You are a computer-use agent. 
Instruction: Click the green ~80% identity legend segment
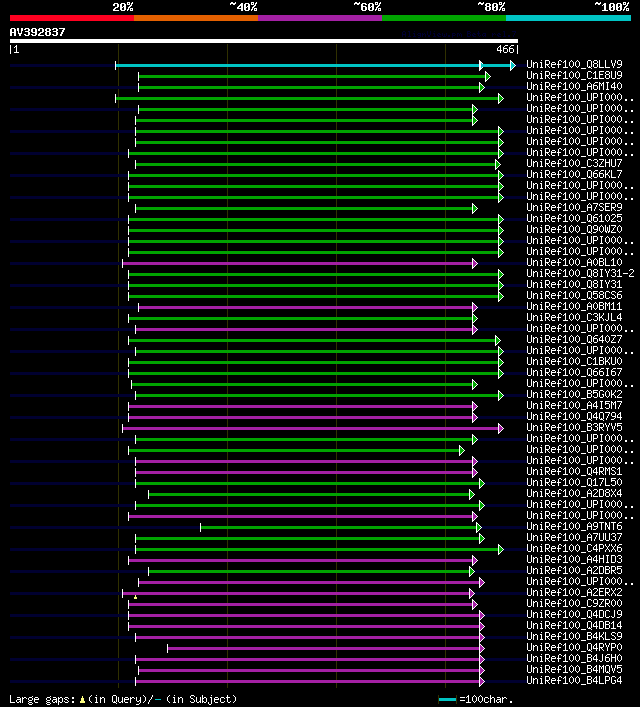point(444,18)
